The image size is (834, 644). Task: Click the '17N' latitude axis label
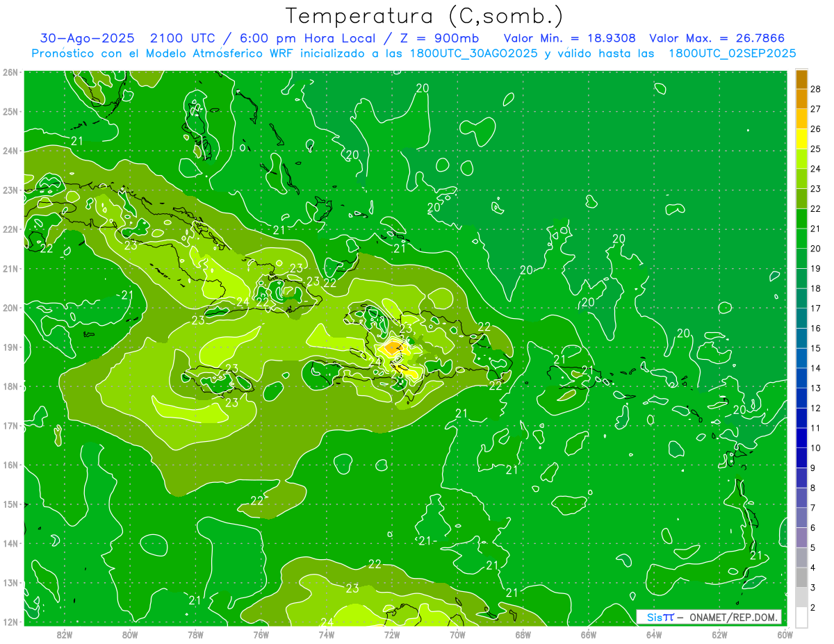tap(10, 425)
